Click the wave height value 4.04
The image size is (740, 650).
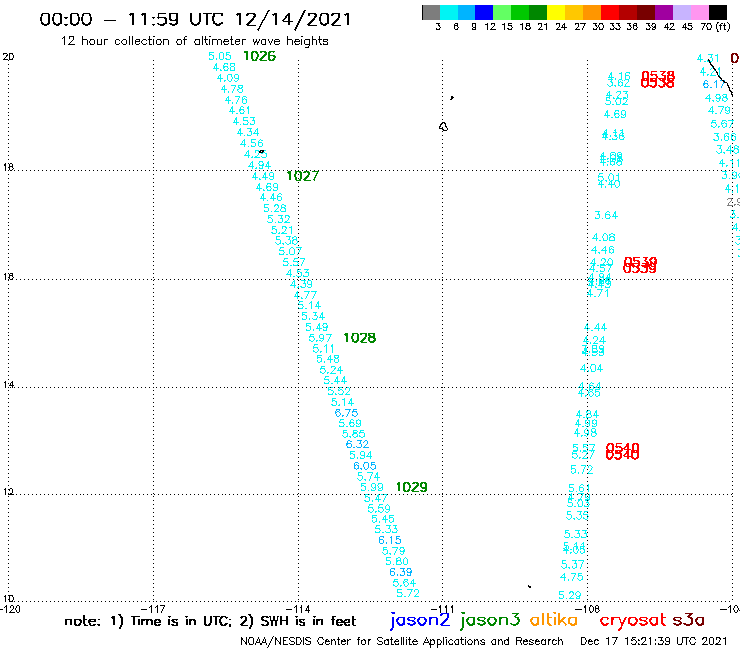[x=591, y=368]
